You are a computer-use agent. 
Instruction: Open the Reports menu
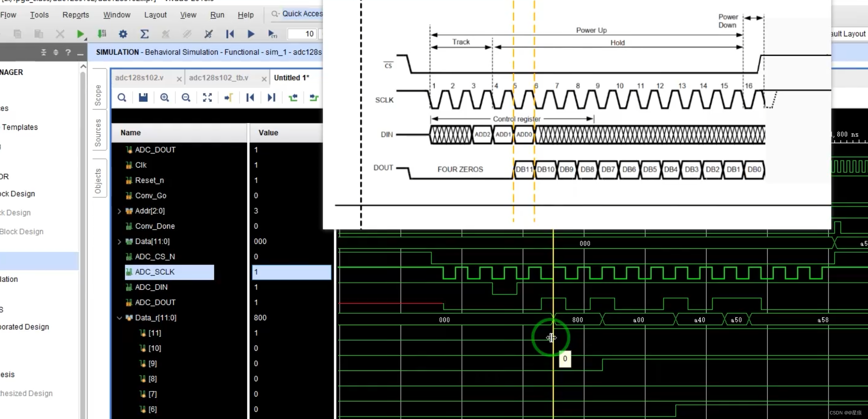[x=76, y=15]
